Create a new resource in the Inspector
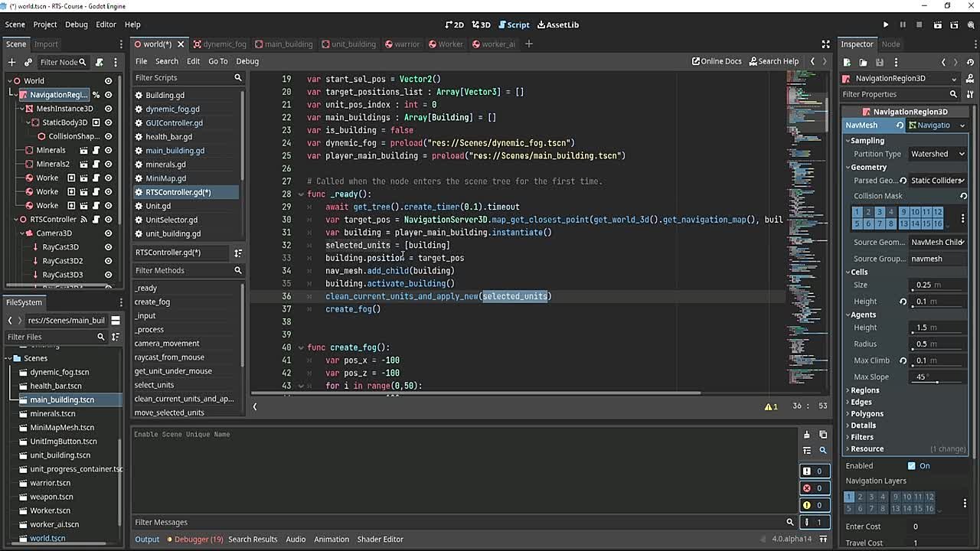This screenshot has width=980, height=551. [848, 62]
